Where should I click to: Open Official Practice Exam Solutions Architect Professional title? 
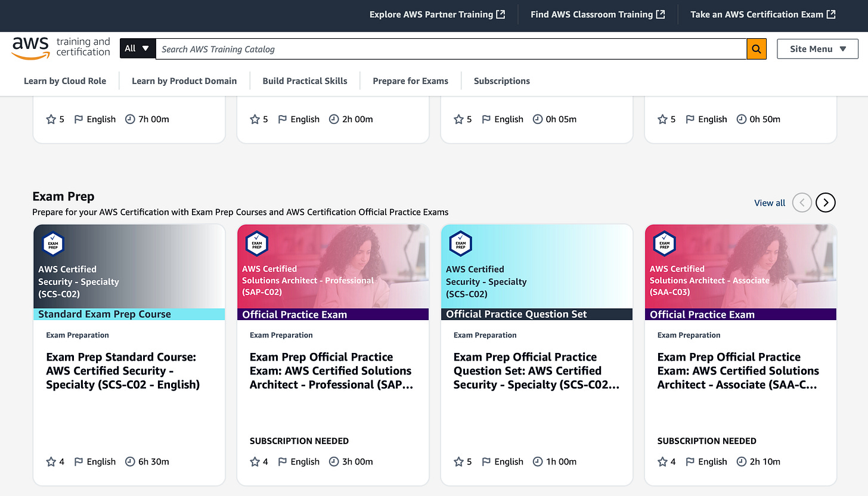[x=331, y=371]
